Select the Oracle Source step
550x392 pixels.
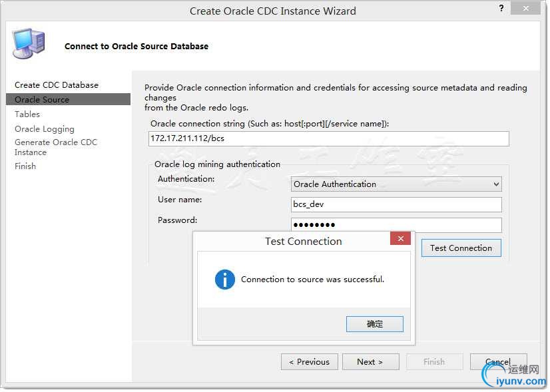point(68,99)
